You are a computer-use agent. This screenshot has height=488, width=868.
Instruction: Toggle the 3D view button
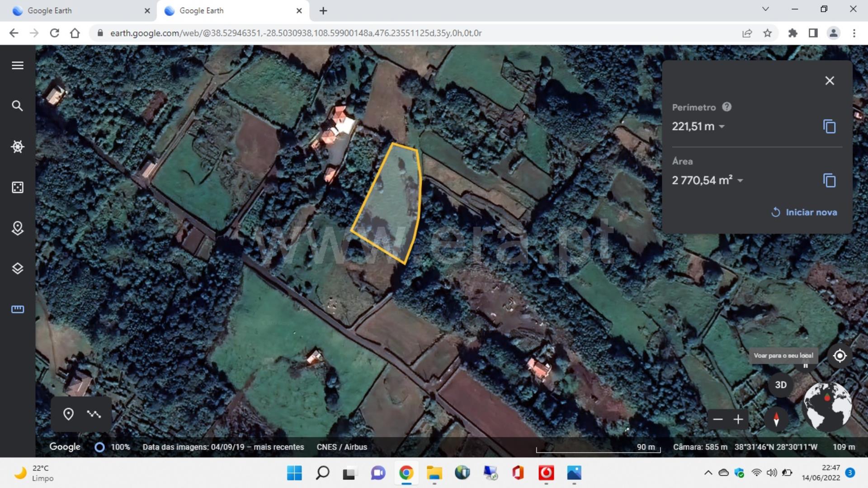point(781,385)
